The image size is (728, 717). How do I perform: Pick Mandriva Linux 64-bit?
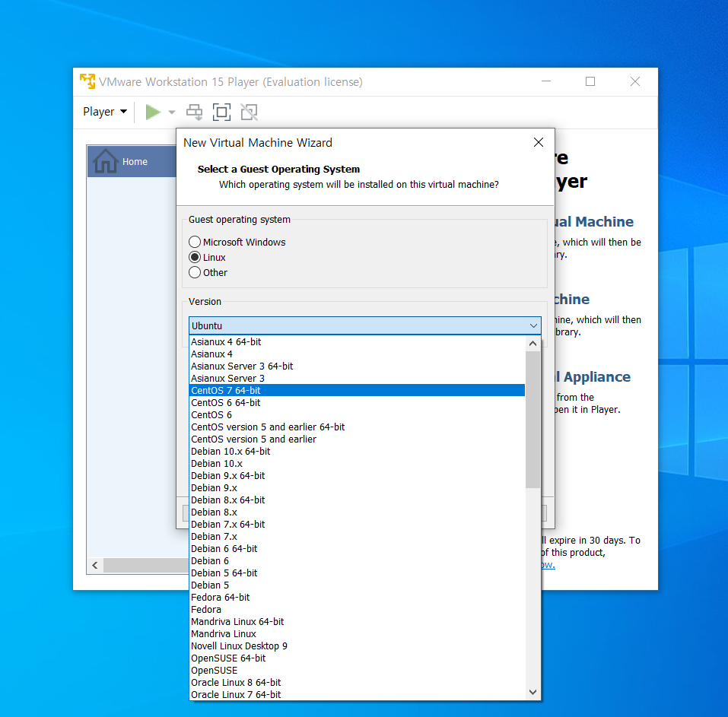[358, 622]
